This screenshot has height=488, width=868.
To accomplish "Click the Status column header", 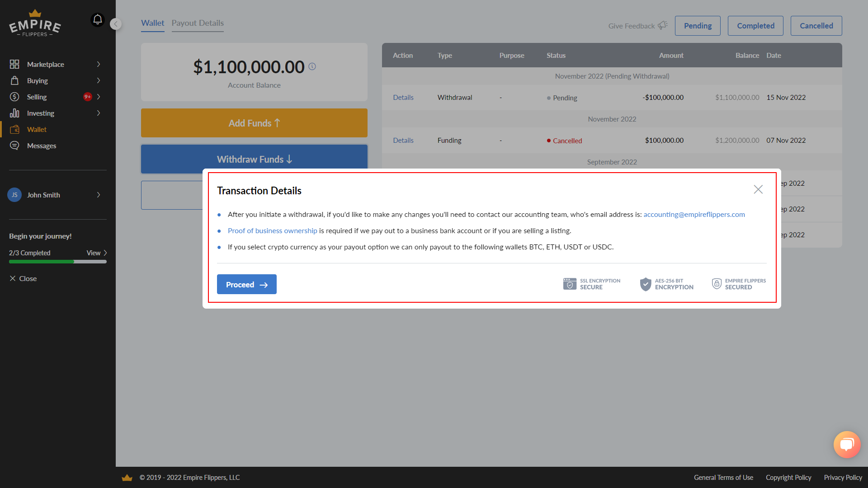I will 556,55.
